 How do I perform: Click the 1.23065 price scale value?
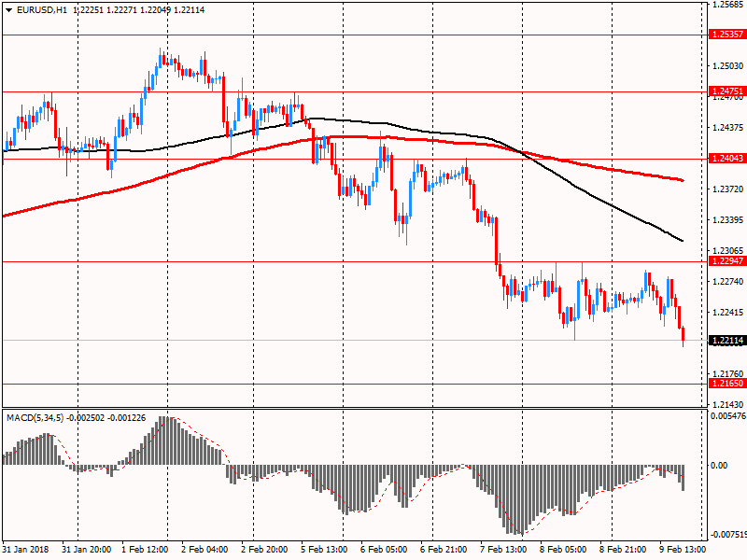(728, 250)
